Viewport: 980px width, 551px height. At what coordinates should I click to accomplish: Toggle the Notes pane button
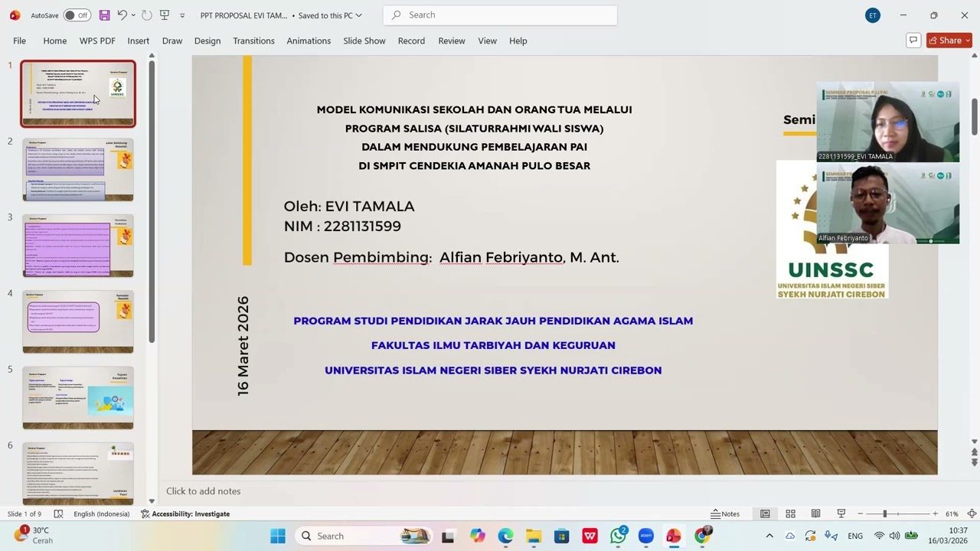[x=725, y=514]
